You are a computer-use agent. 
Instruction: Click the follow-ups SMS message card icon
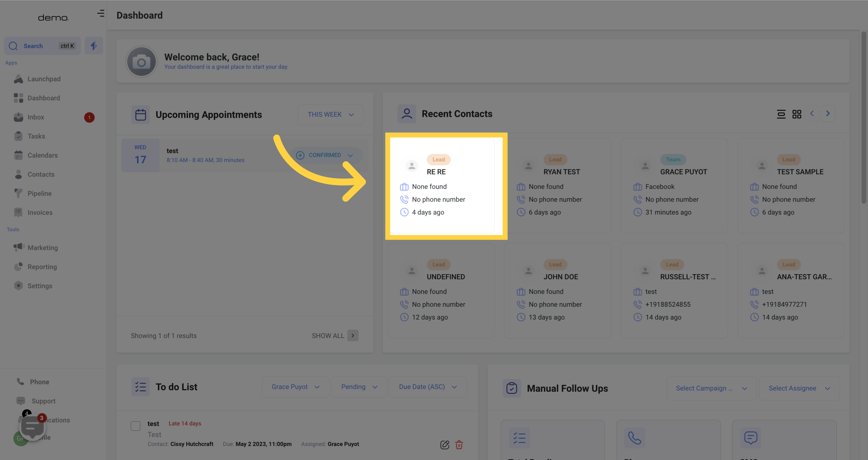pyautogui.click(x=750, y=438)
